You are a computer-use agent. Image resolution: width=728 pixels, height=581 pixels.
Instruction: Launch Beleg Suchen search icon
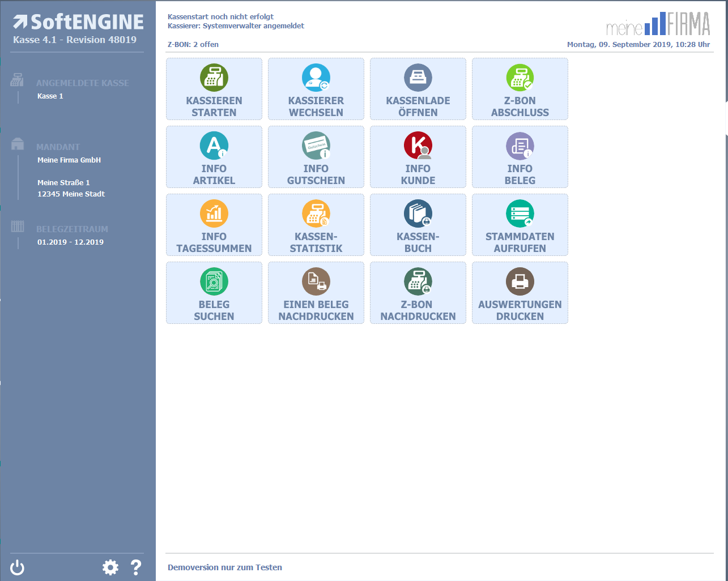214,281
